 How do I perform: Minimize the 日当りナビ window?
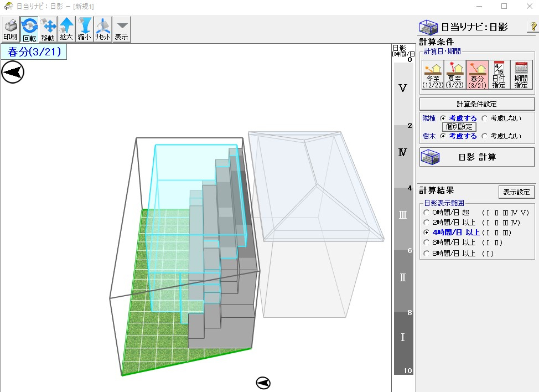coord(479,6)
